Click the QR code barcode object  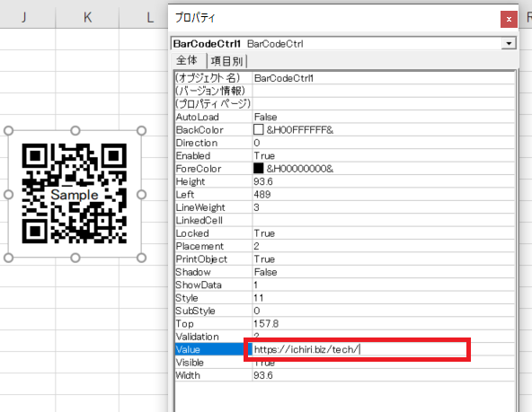pyautogui.click(x=75, y=194)
